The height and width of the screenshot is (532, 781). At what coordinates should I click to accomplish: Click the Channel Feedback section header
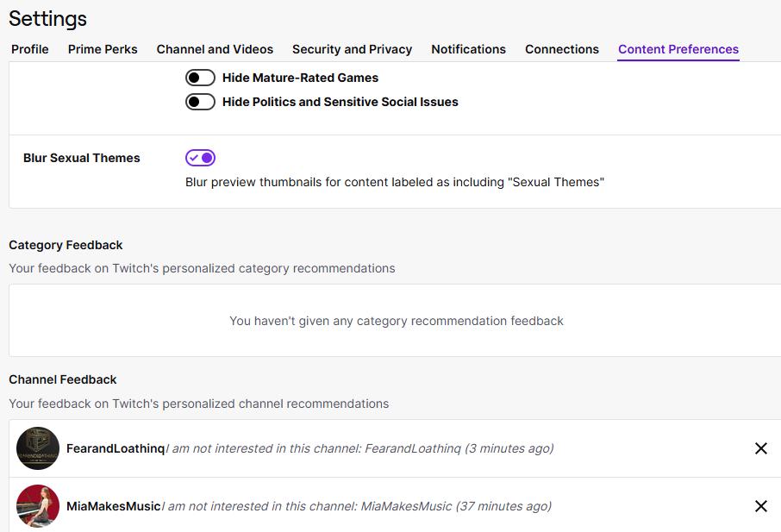point(62,379)
